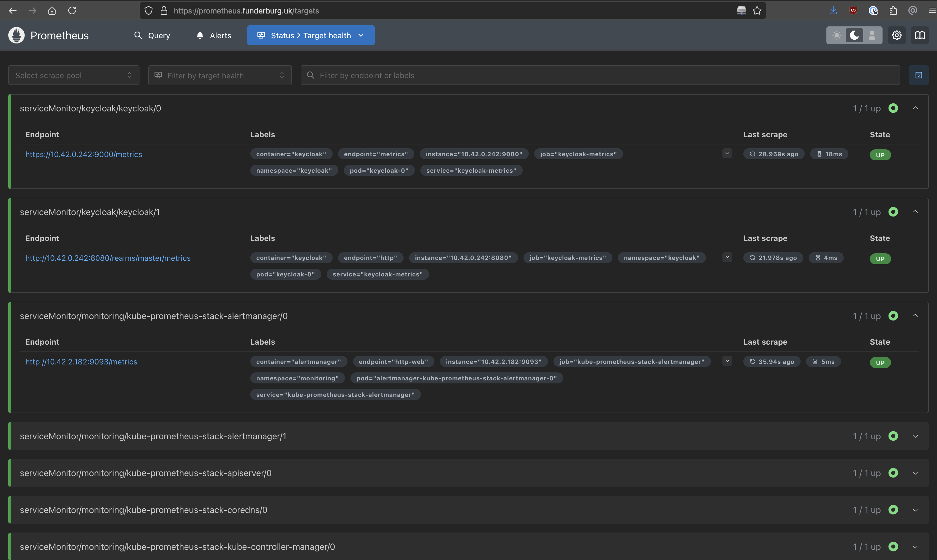Open the documentation book icon
The image size is (937, 560).
pos(920,35)
